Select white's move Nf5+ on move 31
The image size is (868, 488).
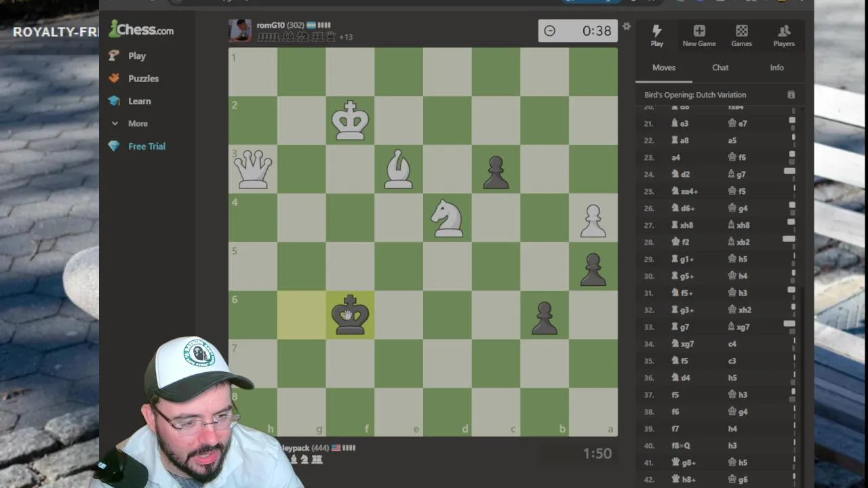682,293
